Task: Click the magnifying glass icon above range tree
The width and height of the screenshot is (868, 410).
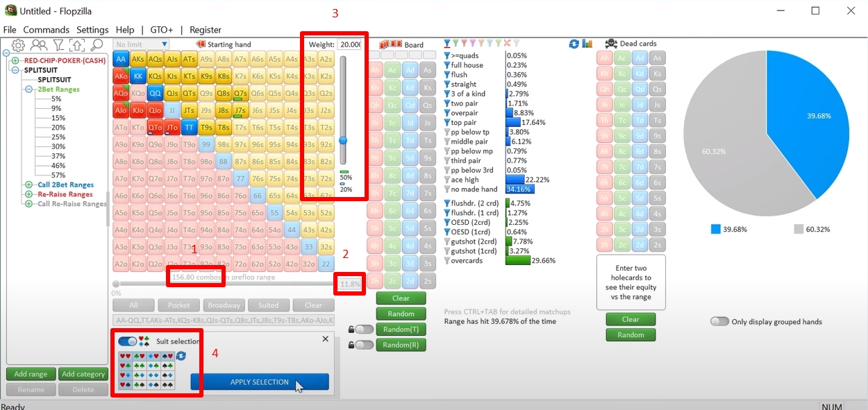Action: [x=97, y=45]
